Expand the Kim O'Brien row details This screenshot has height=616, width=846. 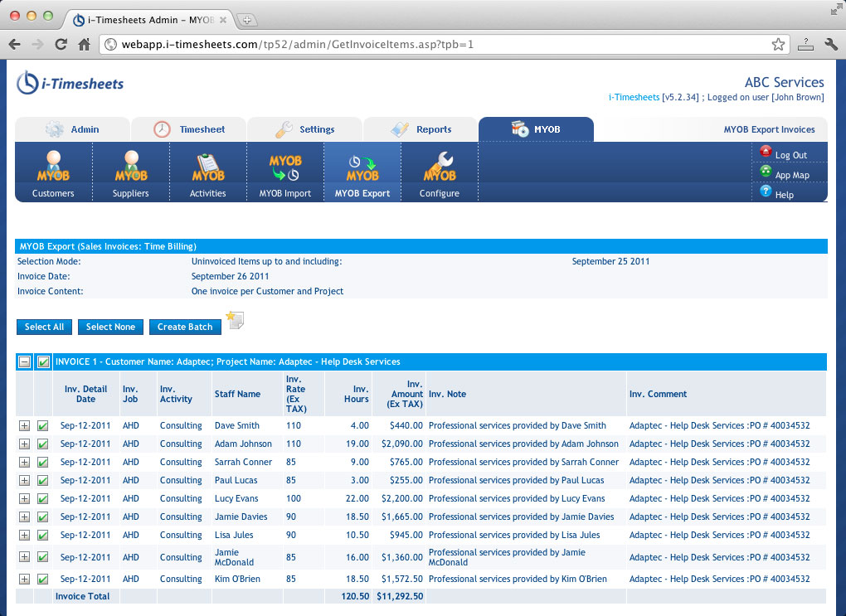[x=24, y=580]
